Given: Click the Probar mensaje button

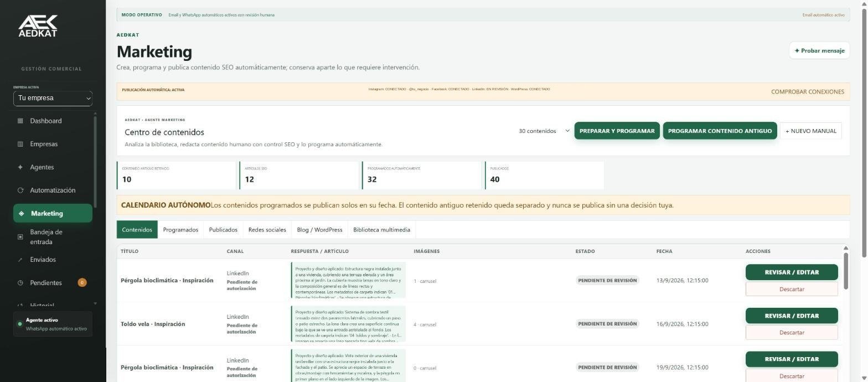Looking at the screenshot, I should [x=819, y=50].
